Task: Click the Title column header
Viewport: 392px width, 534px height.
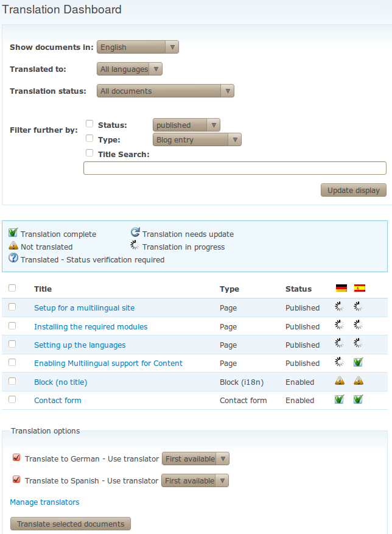Action: click(43, 289)
